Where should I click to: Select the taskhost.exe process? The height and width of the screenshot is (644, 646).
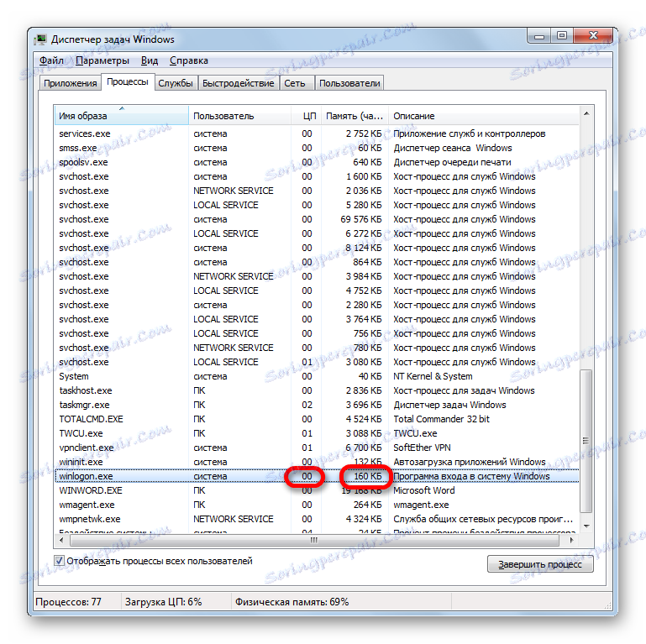click(x=317, y=390)
